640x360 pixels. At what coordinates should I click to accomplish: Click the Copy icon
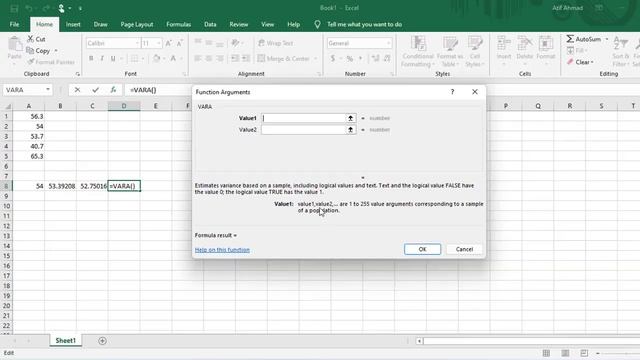pyautogui.click(x=30, y=51)
